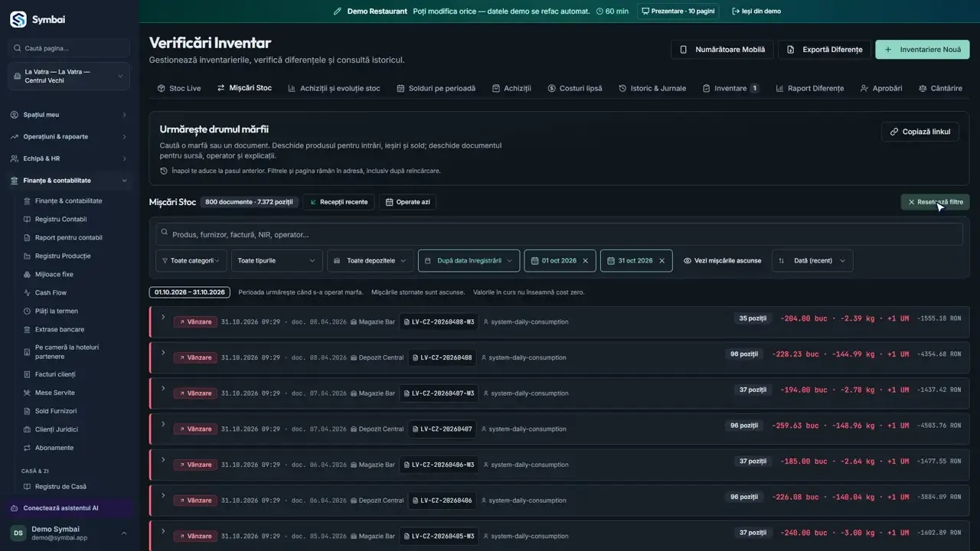Open the La Vatra location selector
The width and height of the screenshot is (980, 551).
(x=69, y=77)
